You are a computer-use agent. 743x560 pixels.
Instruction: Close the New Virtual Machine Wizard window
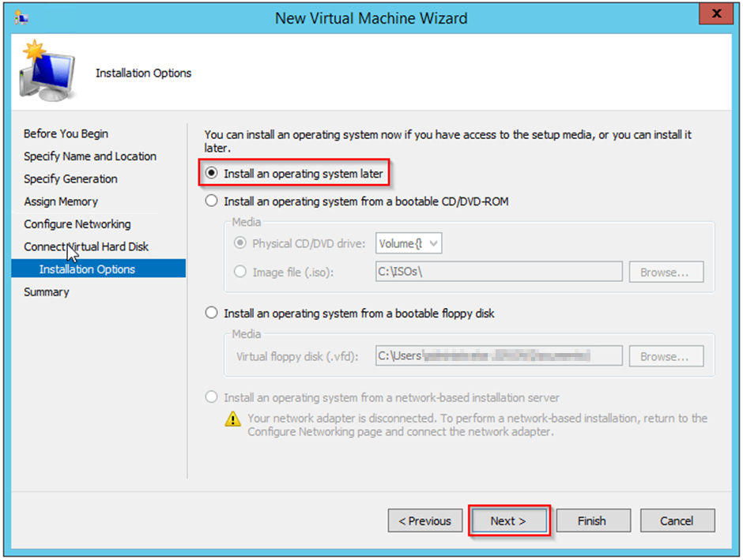tap(717, 15)
